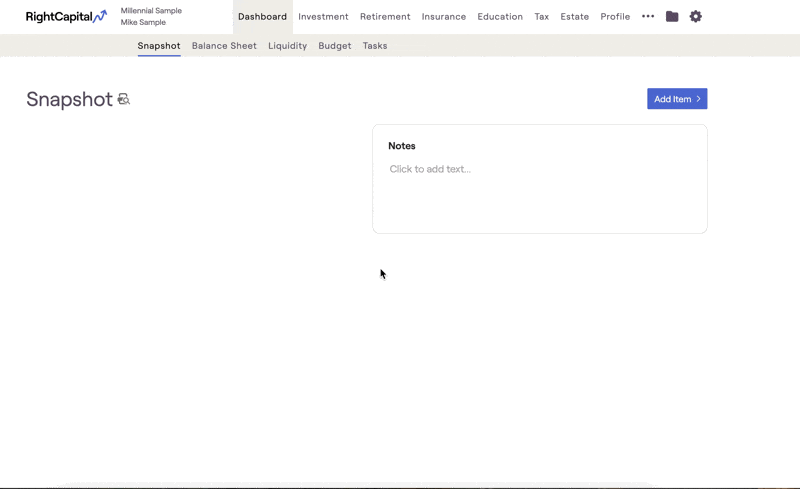Click the Add Item button

pos(677,99)
